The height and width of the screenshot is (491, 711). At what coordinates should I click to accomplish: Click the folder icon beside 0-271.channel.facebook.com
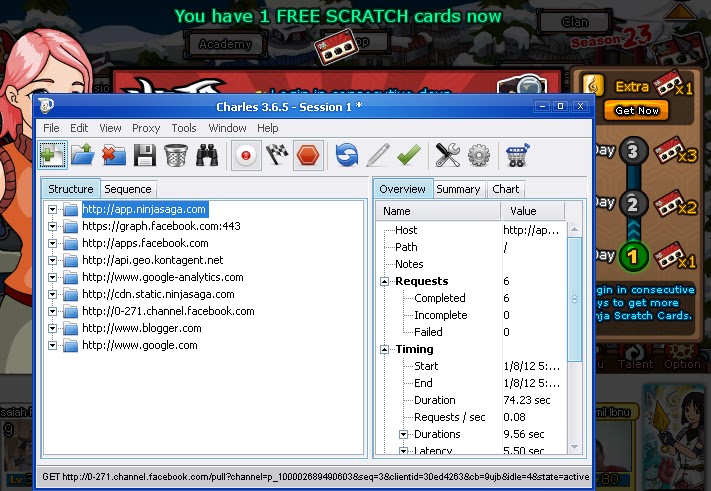(70, 311)
